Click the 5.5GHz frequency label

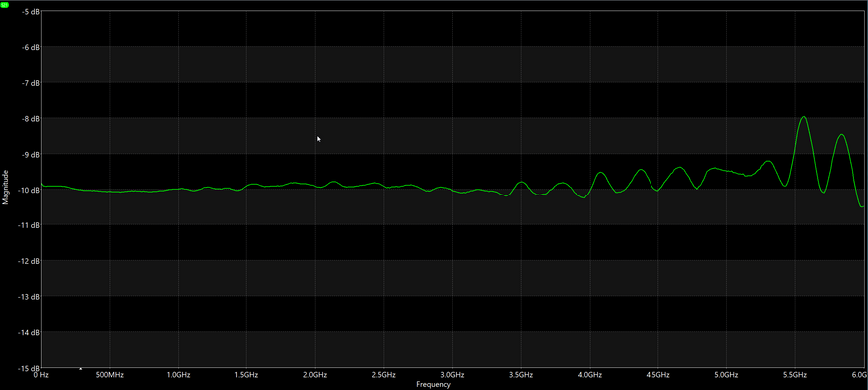[796, 375]
